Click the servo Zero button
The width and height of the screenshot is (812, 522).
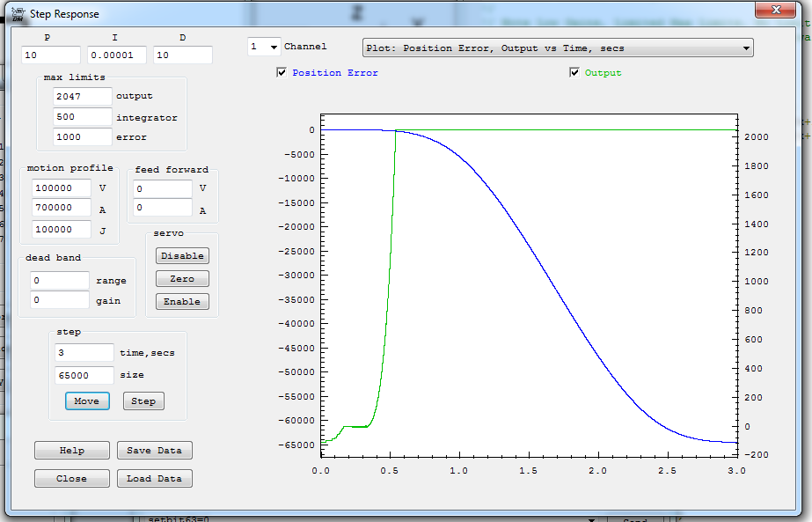(x=182, y=279)
